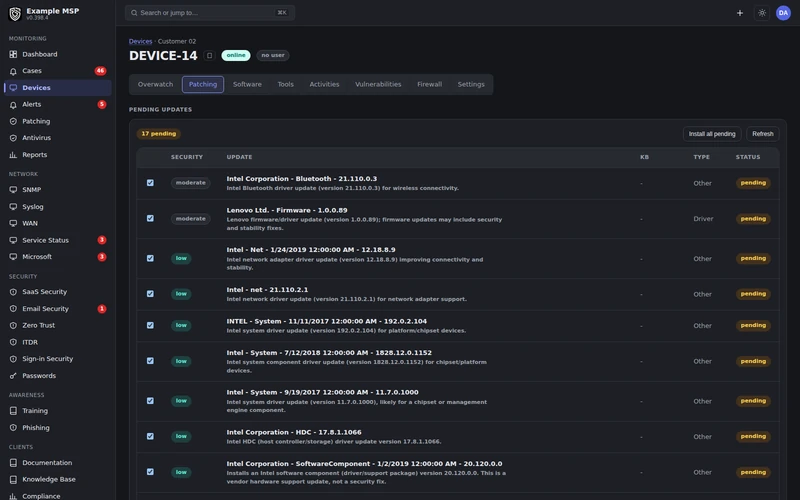Switch to the Overwatch tab
This screenshot has width=800, height=500.
(155, 84)
